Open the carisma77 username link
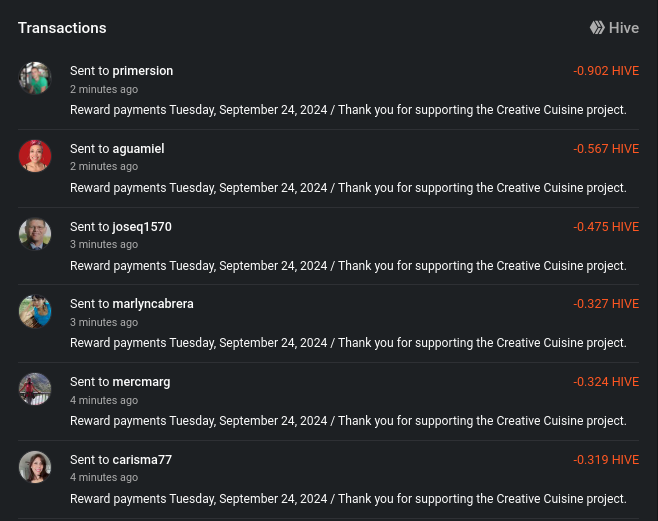Viewport: 658px width, 521px height. coord(142,460)
